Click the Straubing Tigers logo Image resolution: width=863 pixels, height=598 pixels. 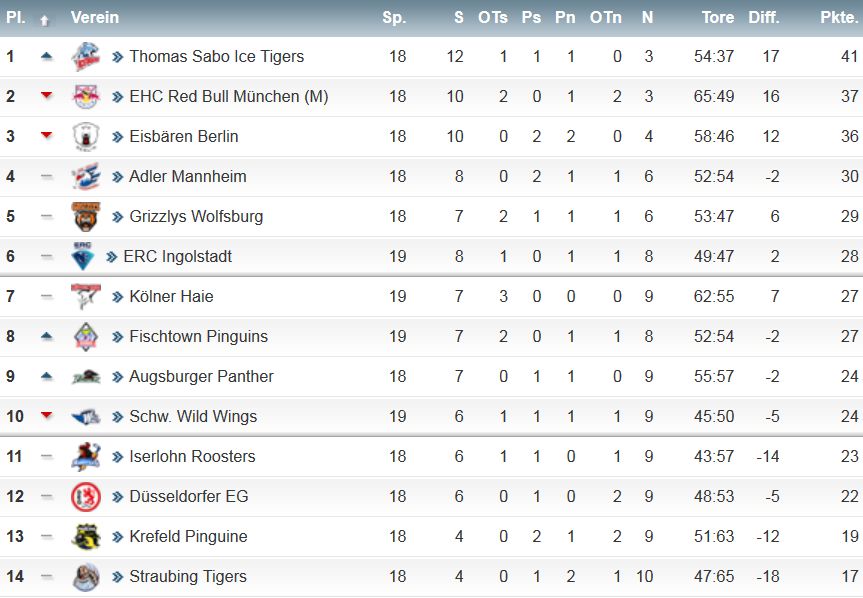(86, 577)
